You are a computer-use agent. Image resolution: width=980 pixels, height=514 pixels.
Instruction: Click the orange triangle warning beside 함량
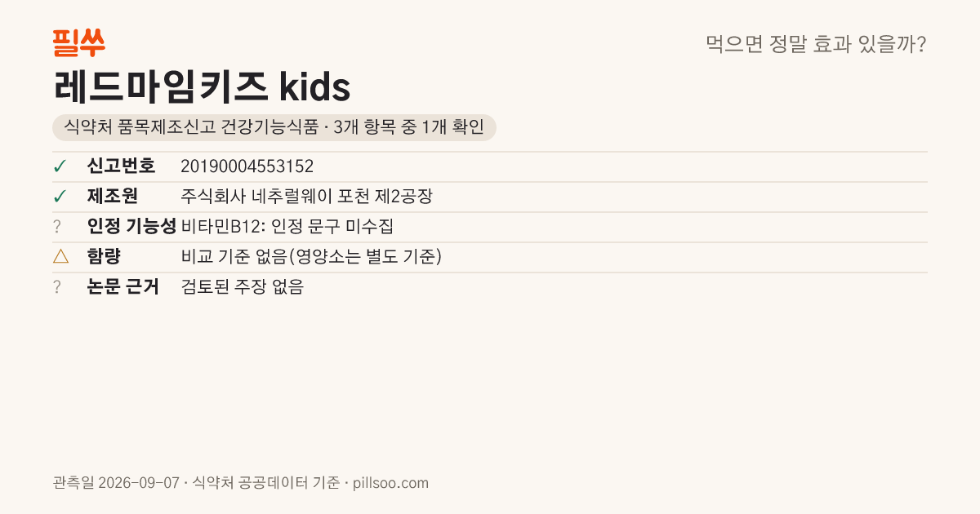coord(60,257)
